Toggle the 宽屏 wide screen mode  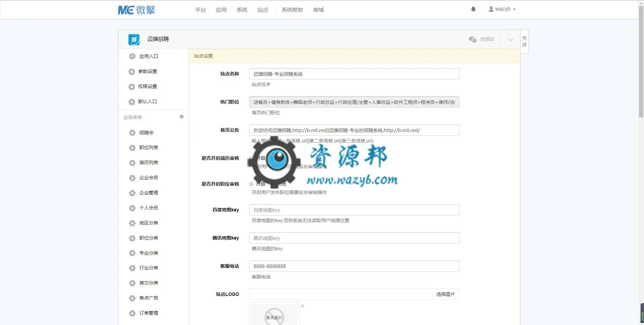pyautogui.click(x=524, y=42)
